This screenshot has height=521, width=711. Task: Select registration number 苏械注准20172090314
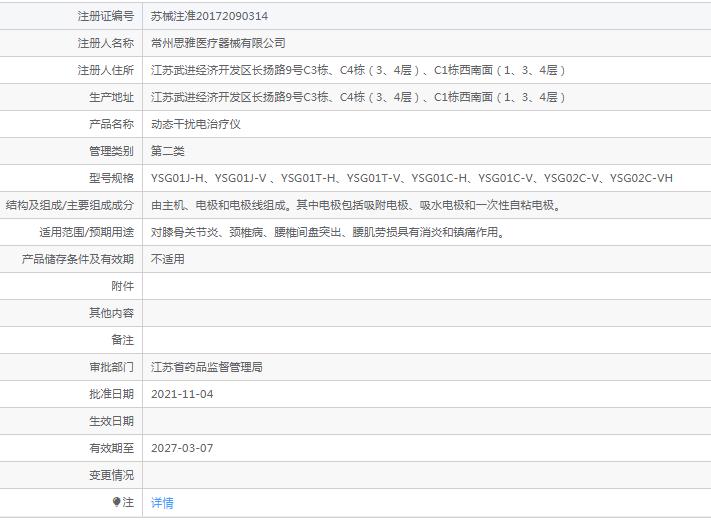point(209,16)
